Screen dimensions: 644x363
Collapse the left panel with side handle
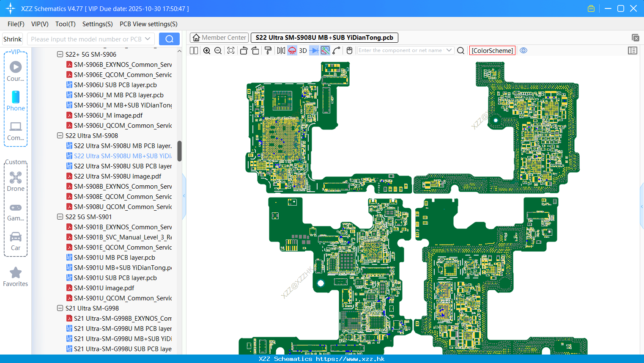(184, 196)
